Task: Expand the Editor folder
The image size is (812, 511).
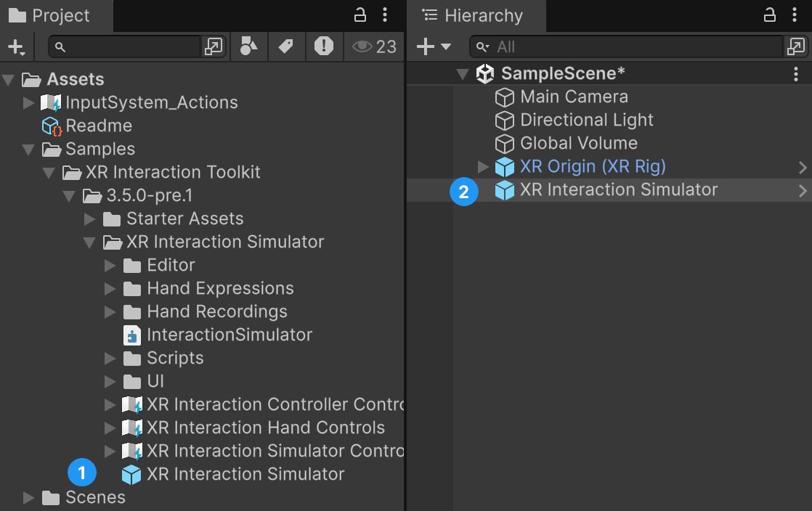Action: point(110,266)
